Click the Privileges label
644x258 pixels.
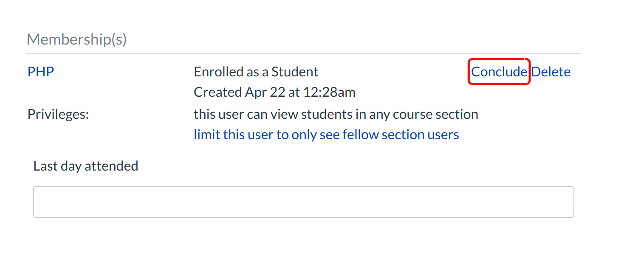(x=58, y=114)
